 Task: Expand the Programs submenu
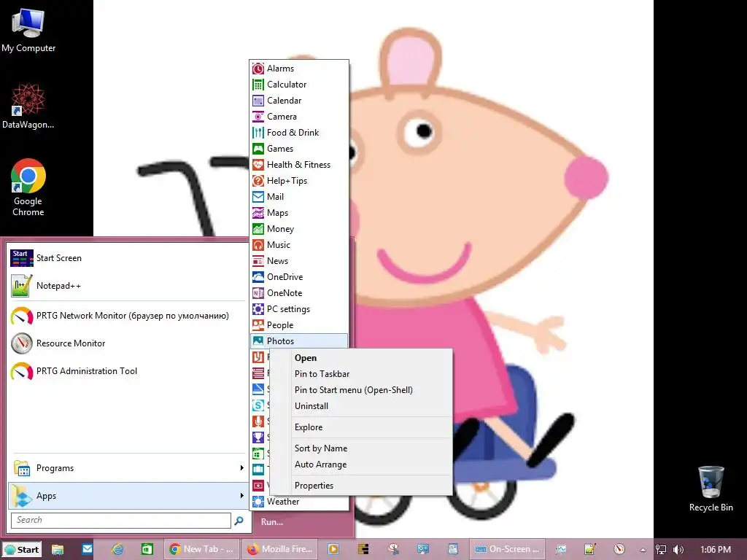click(127, 468)
